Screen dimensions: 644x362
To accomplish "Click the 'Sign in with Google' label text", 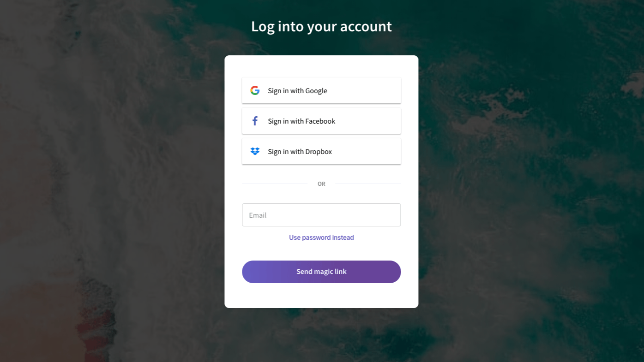I will [x=297, y=91].
